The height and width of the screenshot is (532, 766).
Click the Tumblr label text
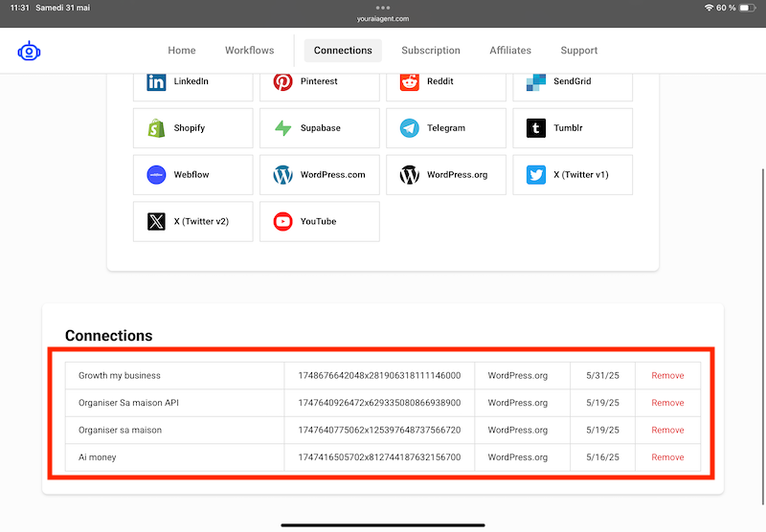pyautogui.click(x=568, y=128)
